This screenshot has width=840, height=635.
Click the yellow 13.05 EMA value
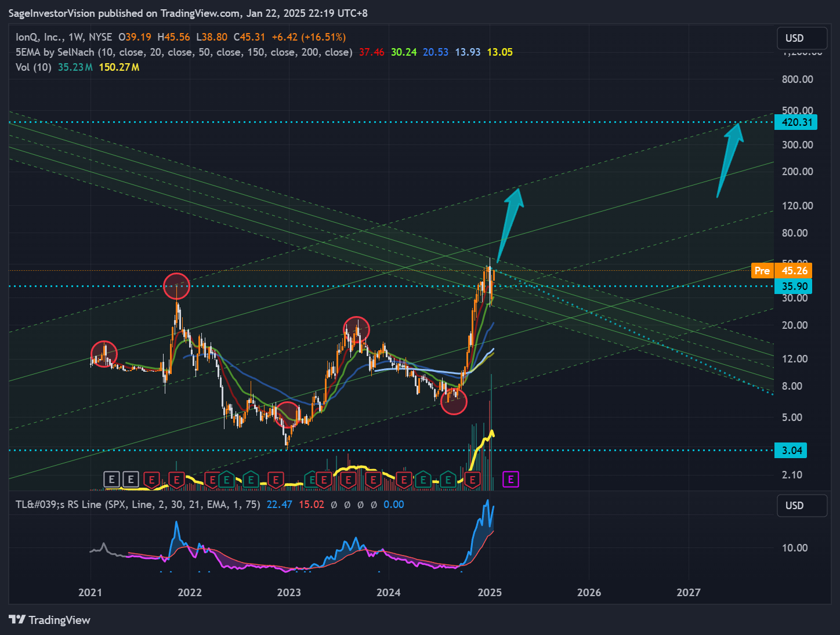(499, 52)
